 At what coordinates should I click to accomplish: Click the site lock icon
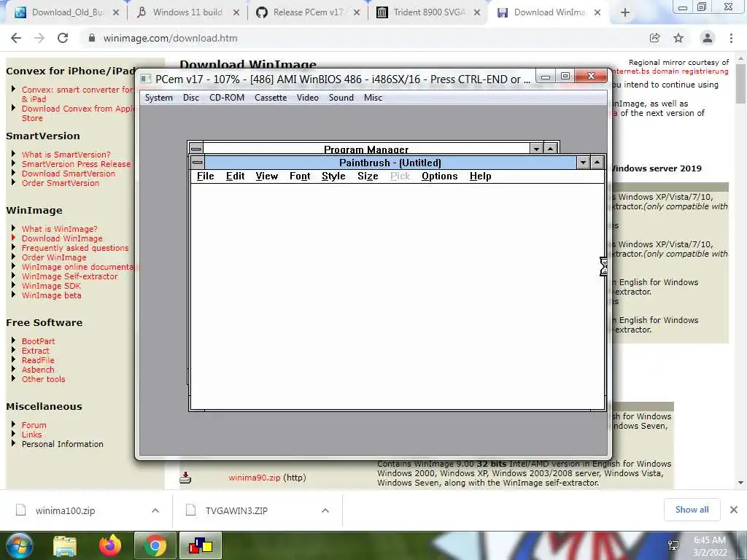pos(92,38)
